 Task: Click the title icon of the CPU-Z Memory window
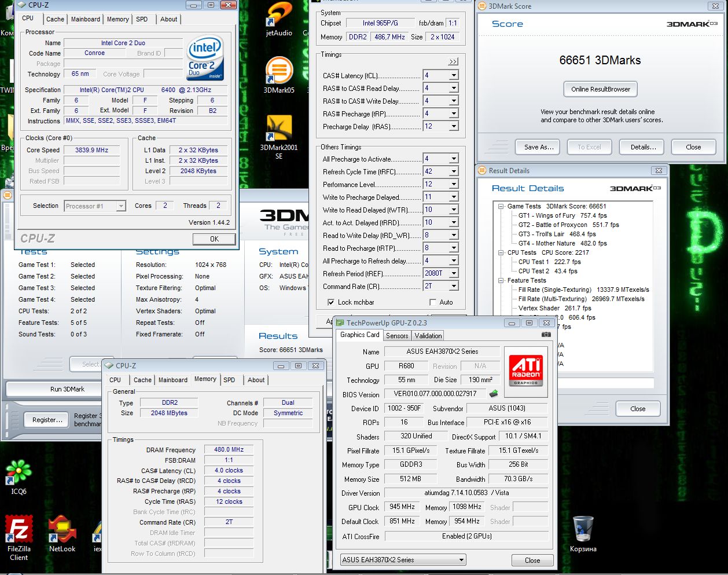click(x=109, y=365)
